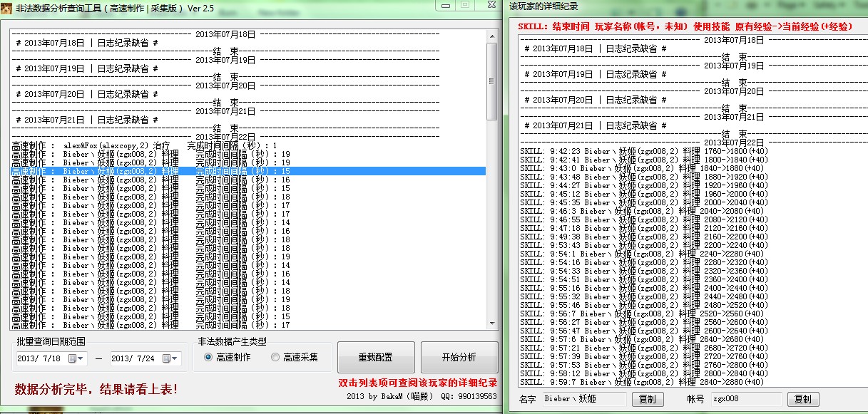The image size is (868, 414).
Task: Open the start date 2013/7/18 calendar picker
Action: tap(76, 358)
